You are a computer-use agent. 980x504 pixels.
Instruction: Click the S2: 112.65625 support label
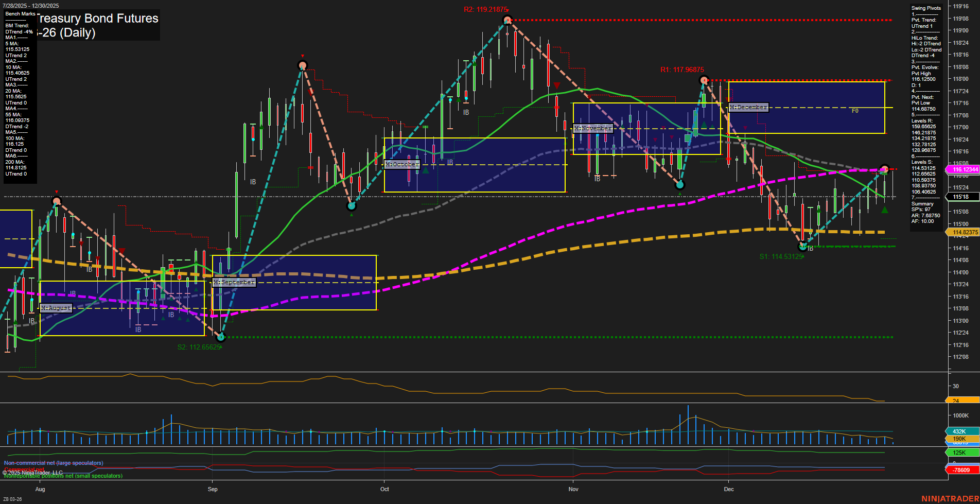click(x=199, y=347)
